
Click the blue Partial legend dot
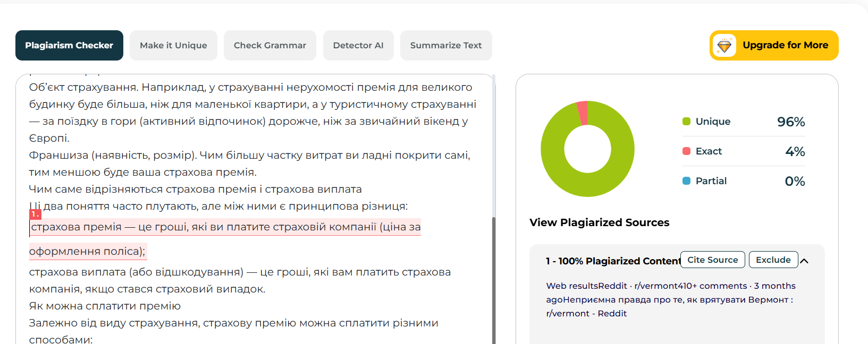pos(686,181)
